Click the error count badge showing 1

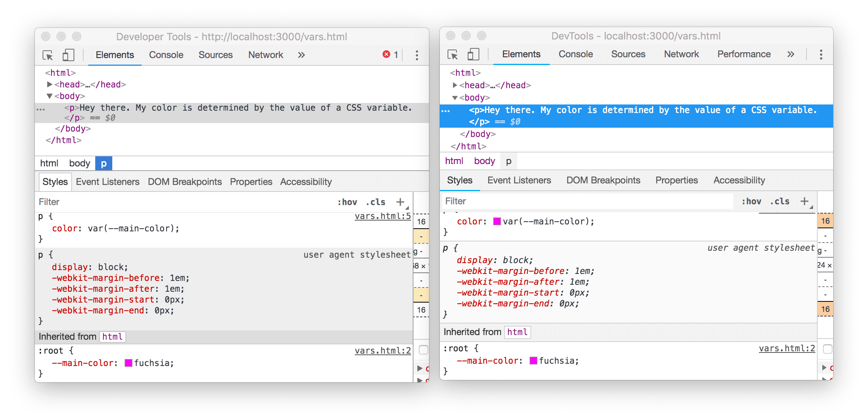coord(390,55)
